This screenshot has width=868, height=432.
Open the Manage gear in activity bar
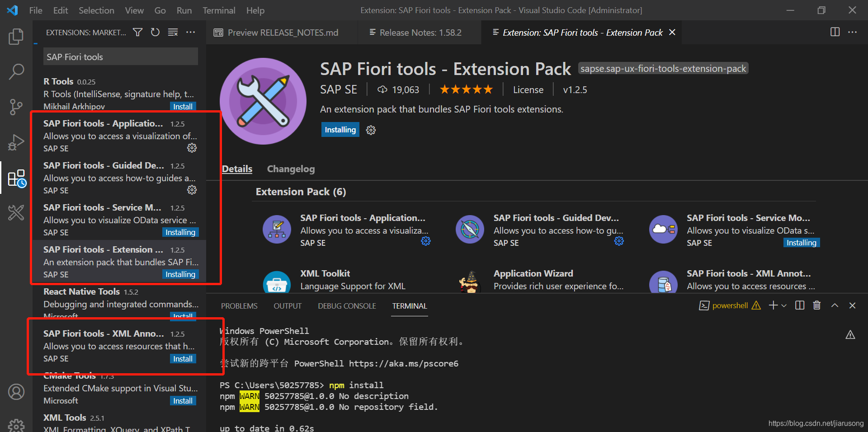point(16,425)
